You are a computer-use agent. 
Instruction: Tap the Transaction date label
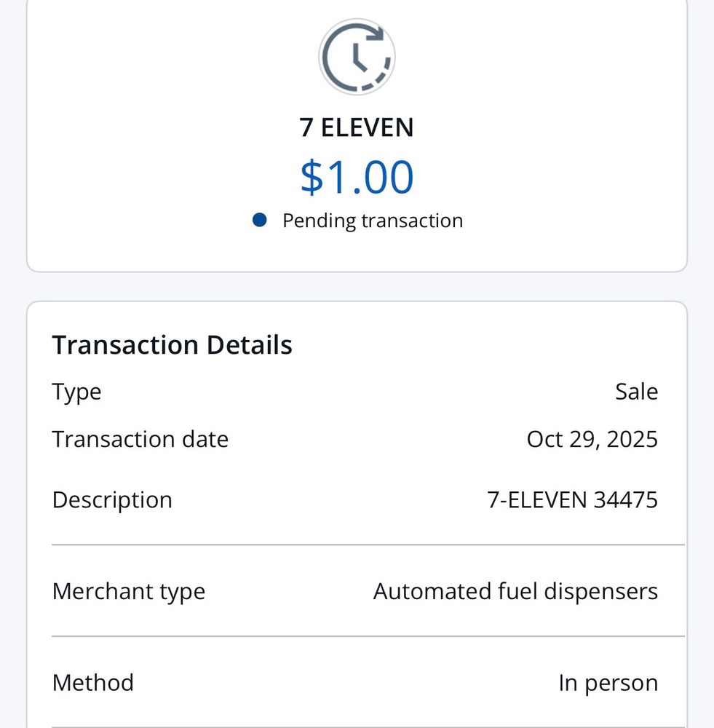point(140,439)
